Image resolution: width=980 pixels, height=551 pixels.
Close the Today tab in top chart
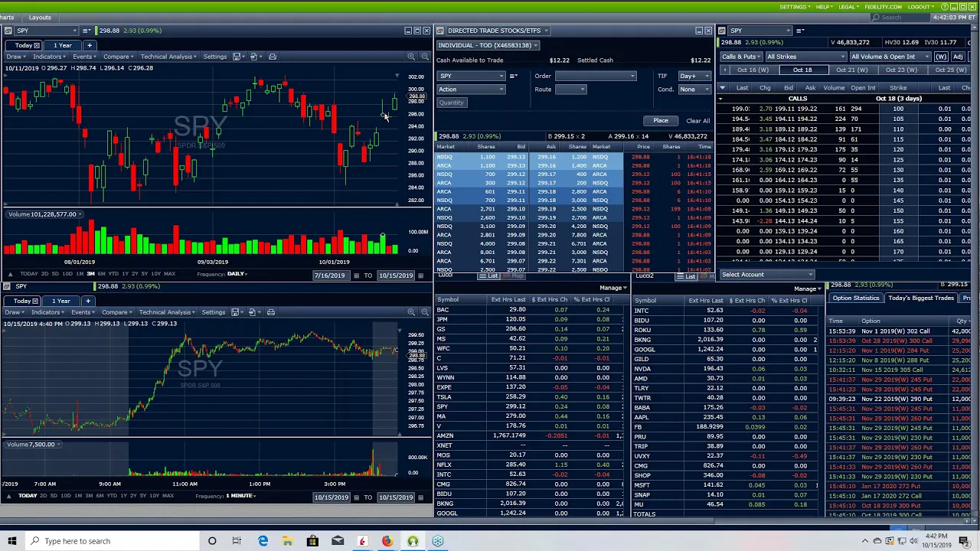[36, 45]
